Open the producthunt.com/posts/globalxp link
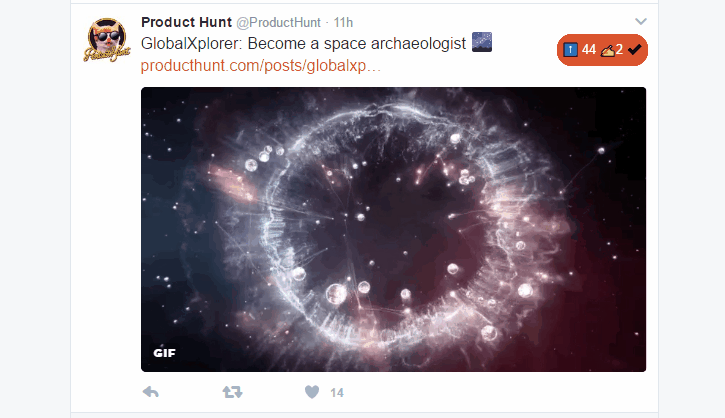The image size is (725, 418). pos(260,66)
